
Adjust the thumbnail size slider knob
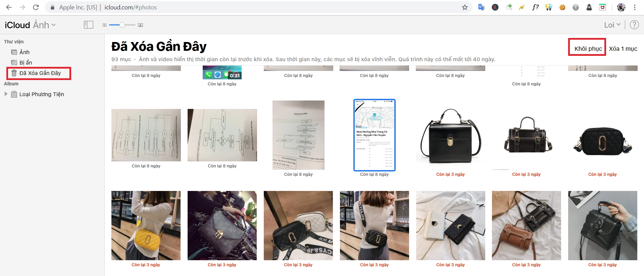122,25
